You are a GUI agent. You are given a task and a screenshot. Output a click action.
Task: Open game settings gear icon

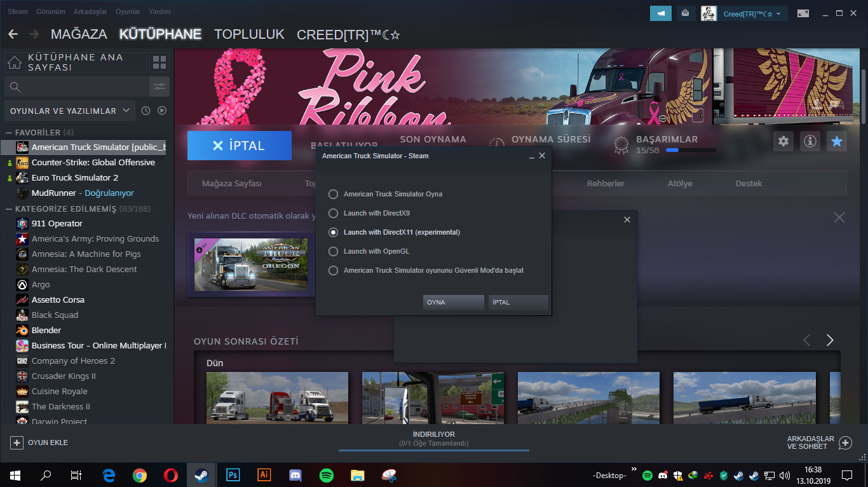[x=783, y=142]
